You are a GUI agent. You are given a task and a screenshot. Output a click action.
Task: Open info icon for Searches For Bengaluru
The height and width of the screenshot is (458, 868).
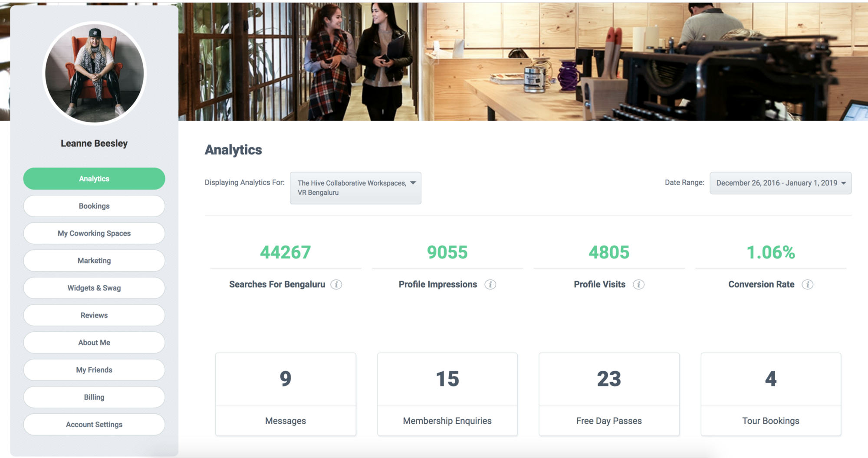click(x=336, y=285)
